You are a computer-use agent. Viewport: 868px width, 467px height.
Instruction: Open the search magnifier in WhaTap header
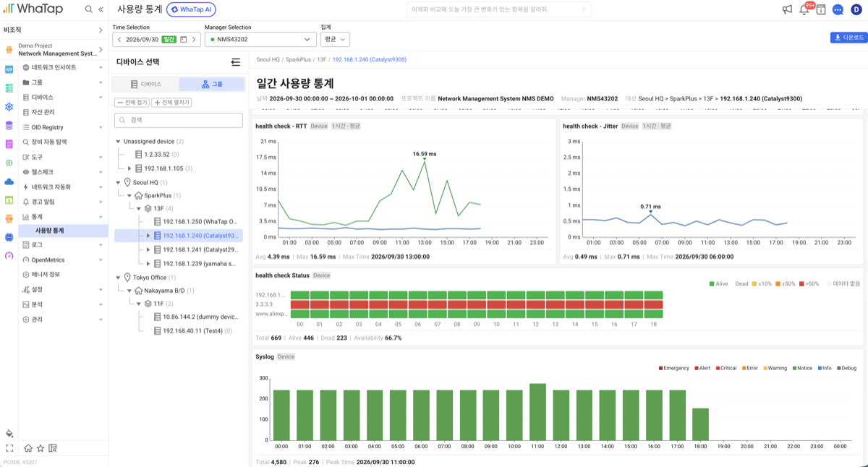[x=88, y=9]
